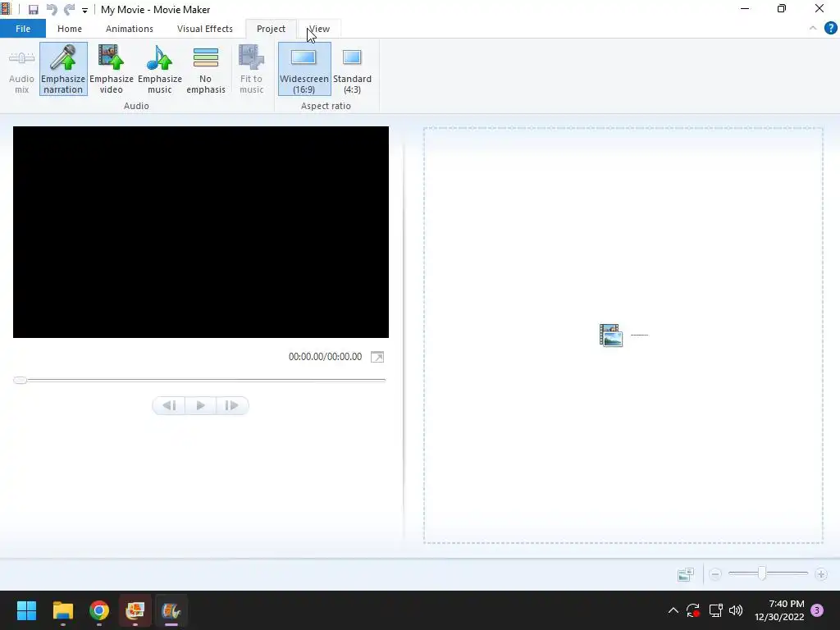
Task: Click Movie Maker icon in taskbar
Action: coord(171,610)
